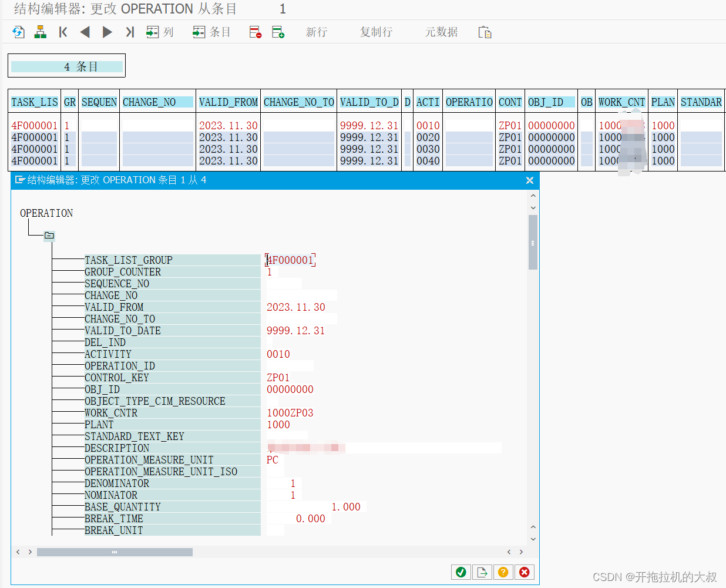
Task: Select the TASK_LIST_GROUP value field showing 4F000001
Action: coord(290,260)
